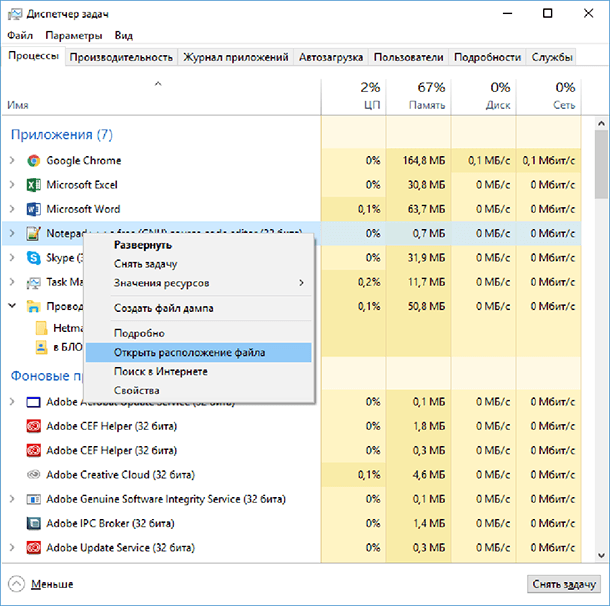Viewport: 610px width, 606px height.
Task: Open the Файл menu
Action: tap(20, 35)
